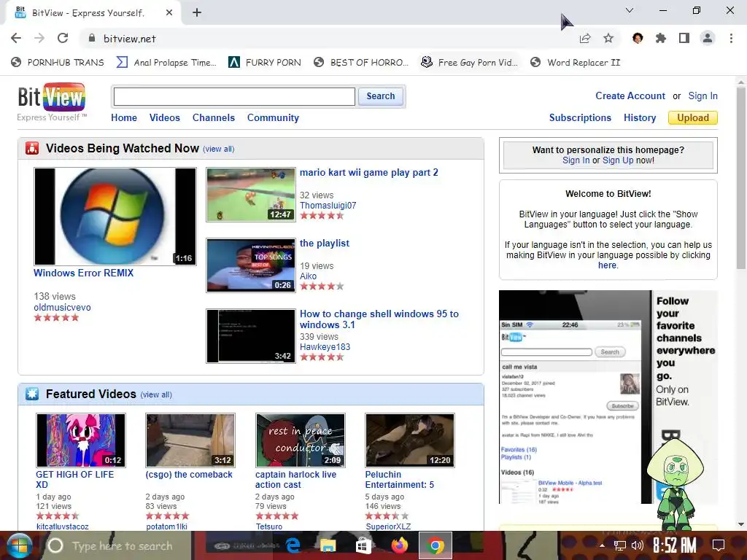
Task: Toggle the browser side panel icon
Action: [x=684, y=38]
